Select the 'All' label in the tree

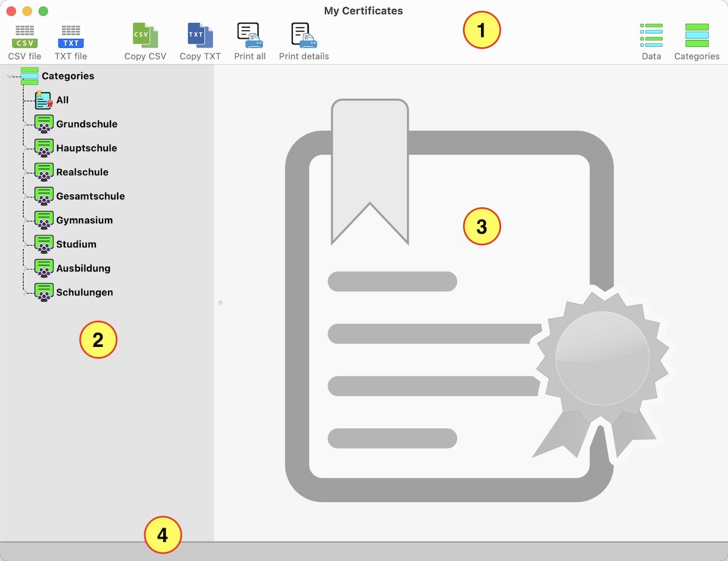pyautogui.click(x=62, y=99)
